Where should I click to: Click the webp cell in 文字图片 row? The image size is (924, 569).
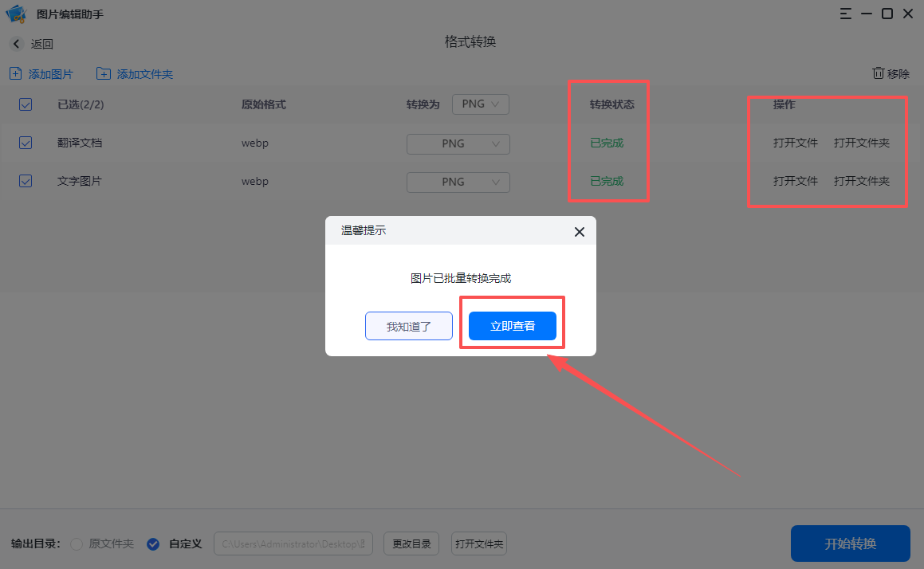255,182
